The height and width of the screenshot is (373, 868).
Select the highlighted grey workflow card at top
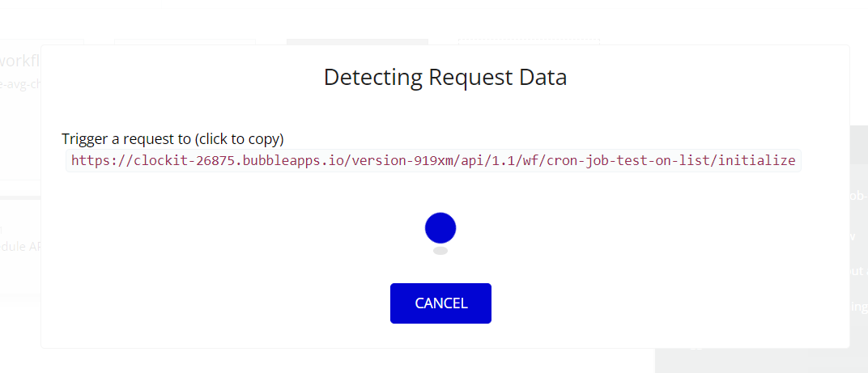357,42
